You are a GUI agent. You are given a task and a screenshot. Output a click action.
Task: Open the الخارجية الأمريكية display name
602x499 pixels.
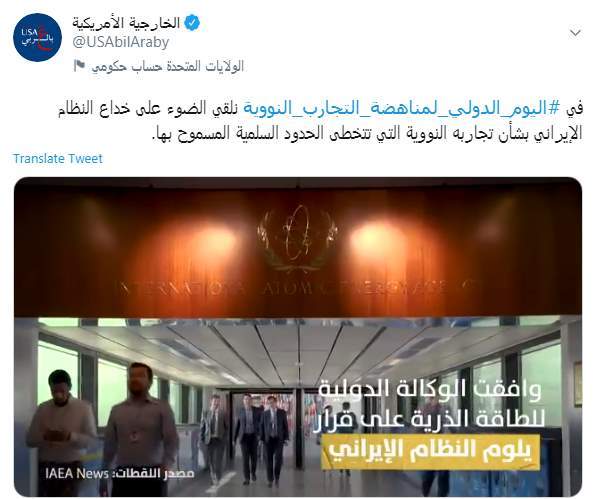click(126, 23)
